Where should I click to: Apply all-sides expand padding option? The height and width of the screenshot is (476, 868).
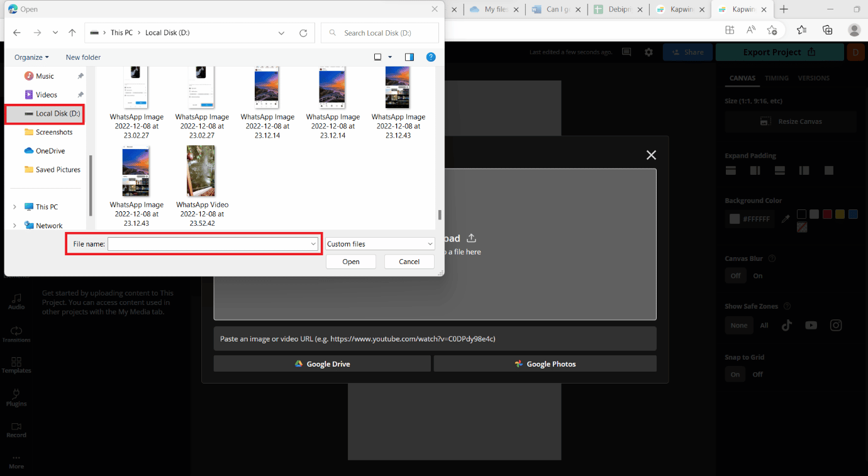tap(829, 170)
